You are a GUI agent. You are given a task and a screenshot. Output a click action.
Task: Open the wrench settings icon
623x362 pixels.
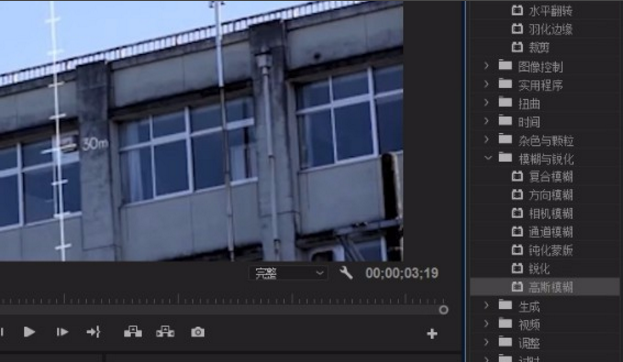click(346, 273)
